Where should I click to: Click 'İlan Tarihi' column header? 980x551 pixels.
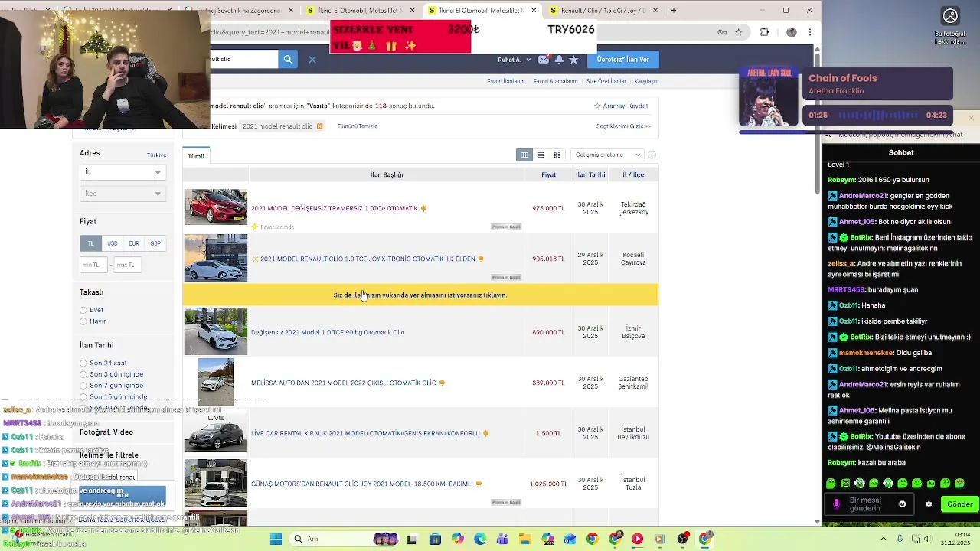click(590, 174)
